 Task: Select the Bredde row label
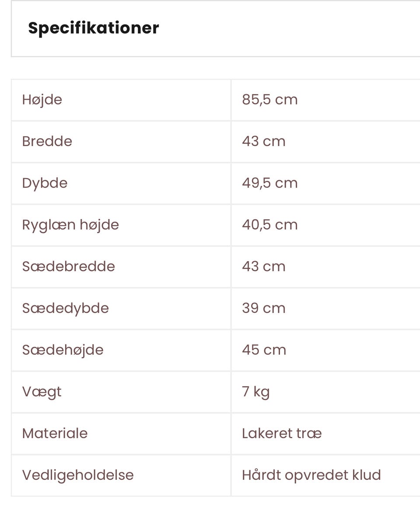point(47,141)
